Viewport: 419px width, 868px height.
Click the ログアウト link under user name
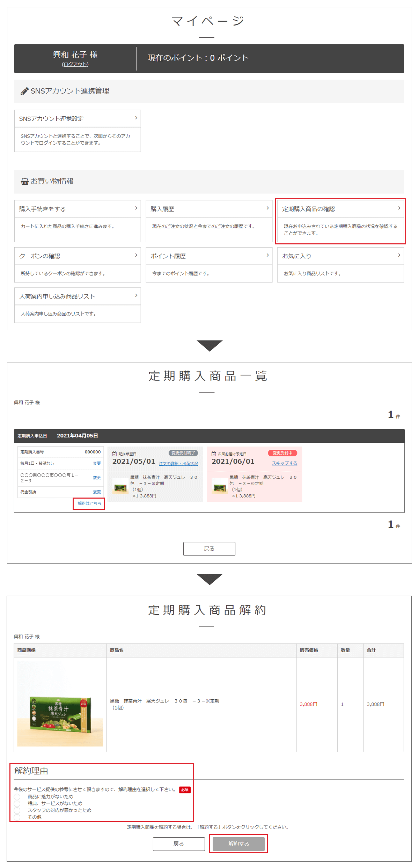point(75,64)
